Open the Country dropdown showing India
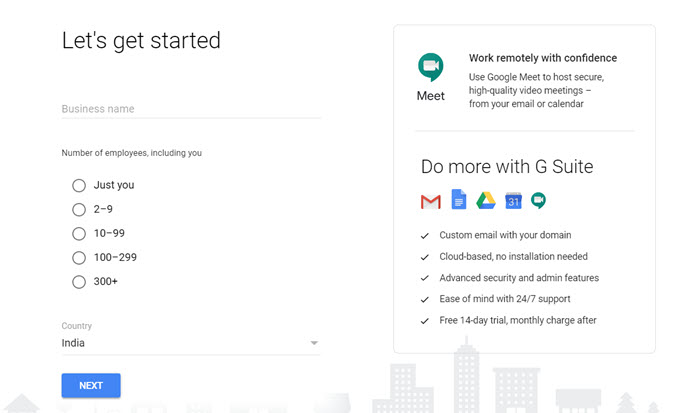Viewport: 680px width, 413px height. 191,343
